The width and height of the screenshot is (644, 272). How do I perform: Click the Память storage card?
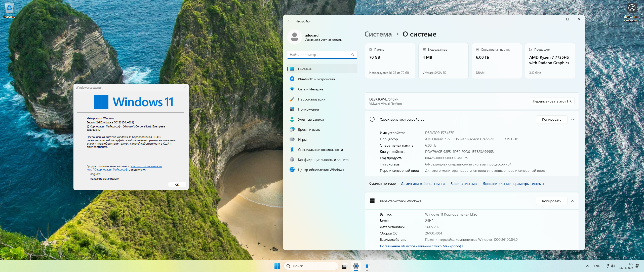pyautogui.click(x=390, y=61)
